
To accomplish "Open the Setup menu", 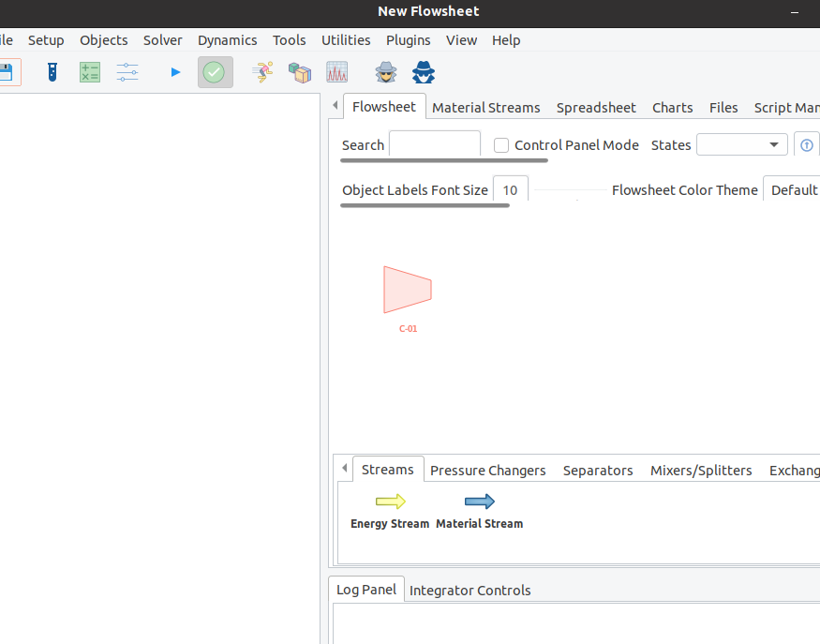I will tap(46, 40).
